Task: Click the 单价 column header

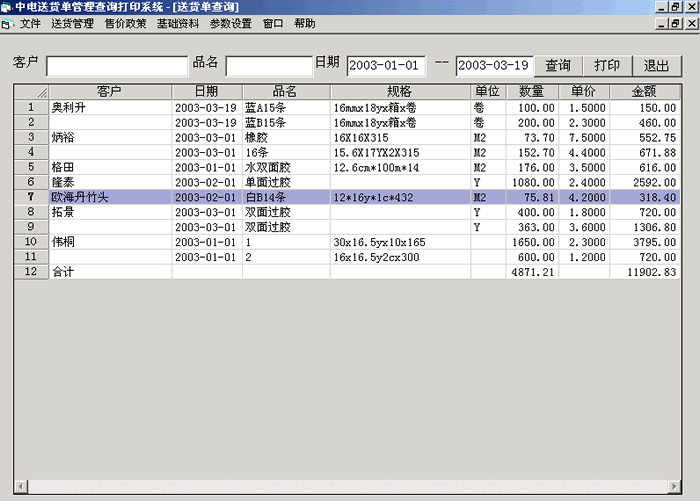Action: [x=584, y=92]
